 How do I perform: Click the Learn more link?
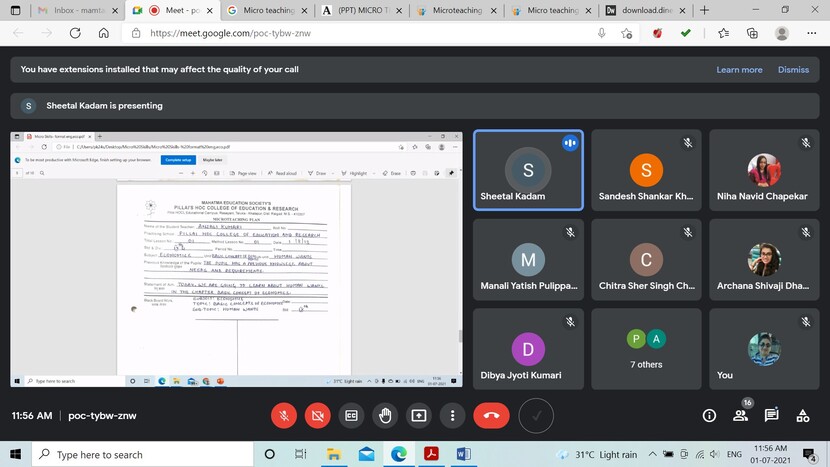(x=739, y=70)
